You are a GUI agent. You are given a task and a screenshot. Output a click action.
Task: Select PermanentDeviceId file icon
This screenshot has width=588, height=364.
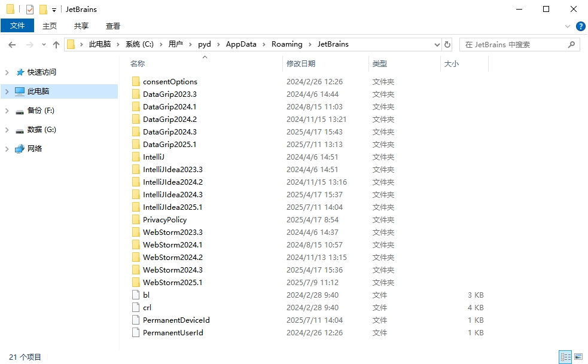136,320
